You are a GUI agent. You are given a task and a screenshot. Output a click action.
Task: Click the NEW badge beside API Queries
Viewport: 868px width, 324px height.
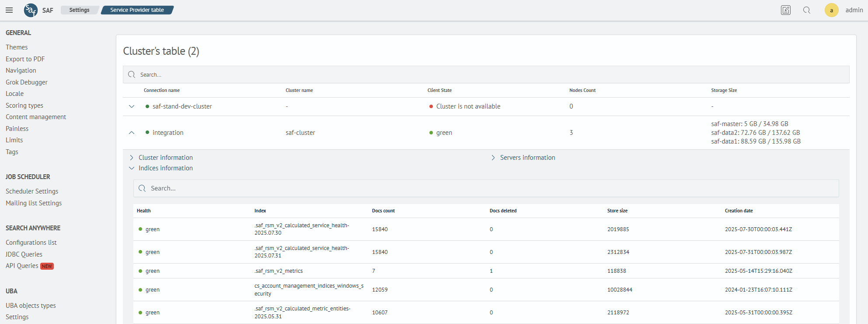point(47,266)
